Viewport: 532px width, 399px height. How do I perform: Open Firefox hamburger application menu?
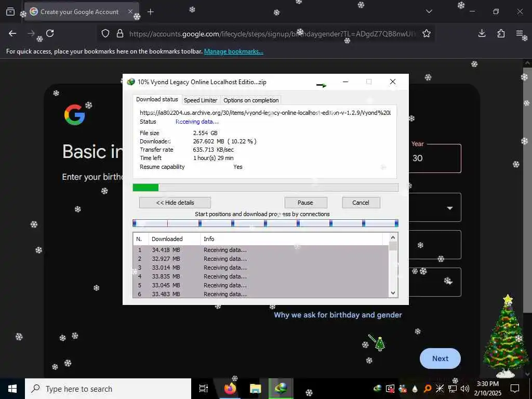pos(520,33)
